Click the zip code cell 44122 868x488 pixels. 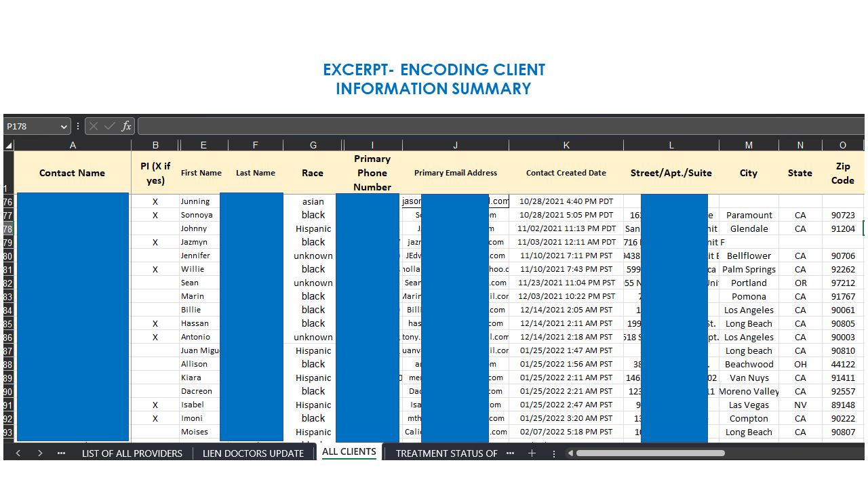tap(843, 364)
